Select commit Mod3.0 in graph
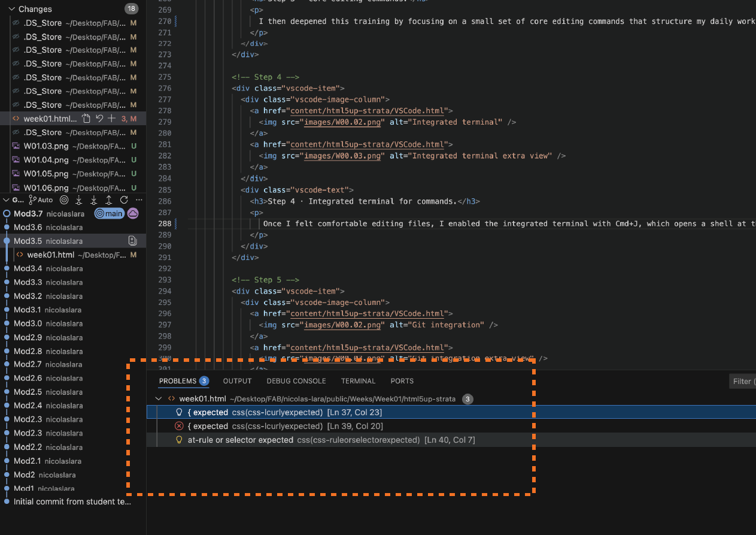 coord(73,324)
